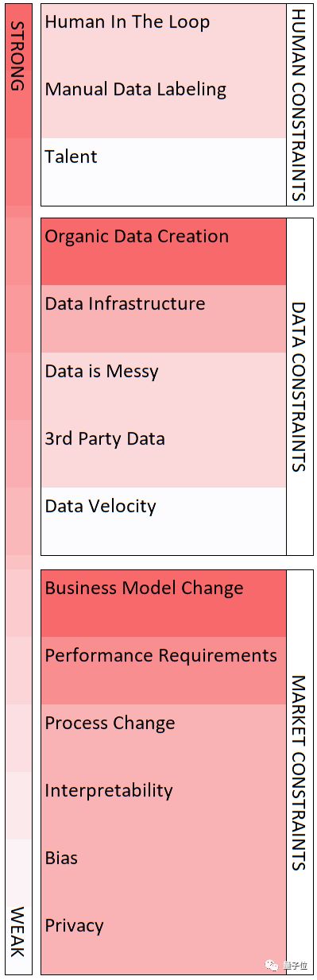
Task: Click the Manual Data Labeling label
Action: [136, 90]
